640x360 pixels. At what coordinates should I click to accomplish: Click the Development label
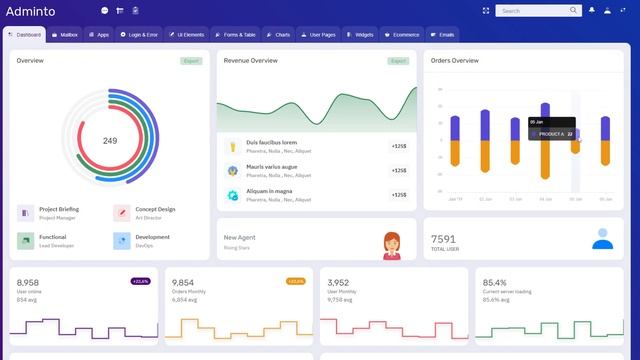point(153,237)
